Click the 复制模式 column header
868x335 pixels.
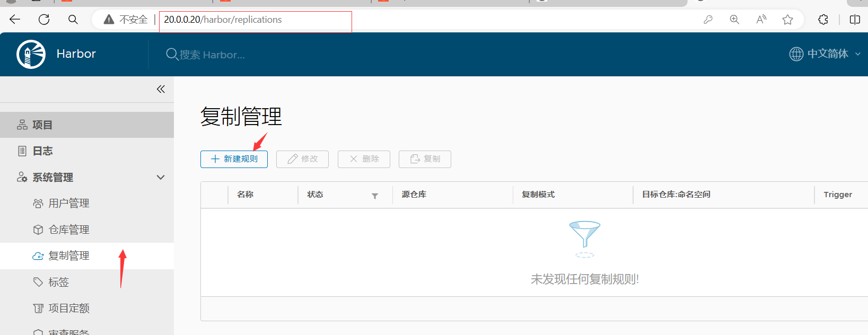point(538,195)
